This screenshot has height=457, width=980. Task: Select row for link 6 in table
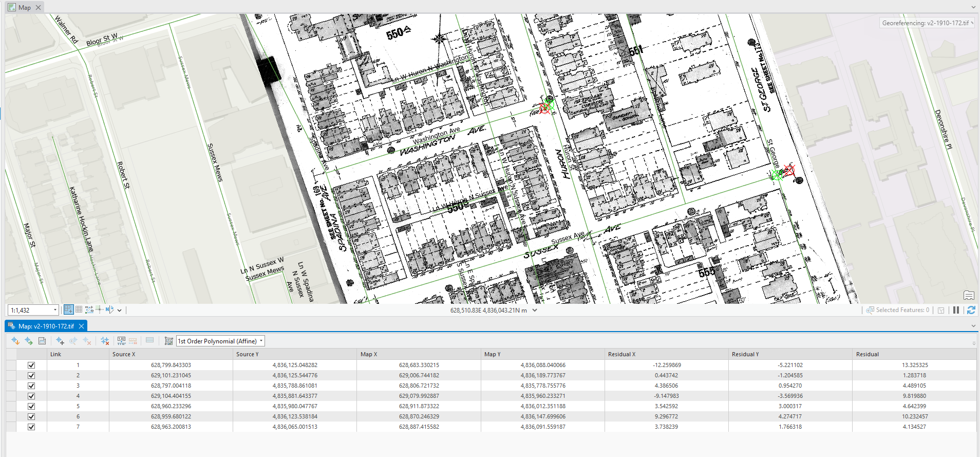[x=11, y=416]
